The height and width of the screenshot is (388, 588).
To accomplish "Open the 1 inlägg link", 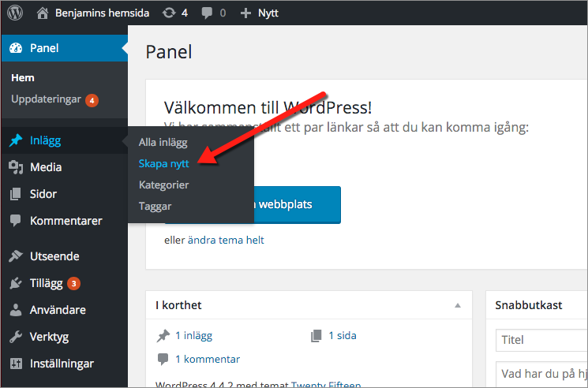I will [193, 336].
